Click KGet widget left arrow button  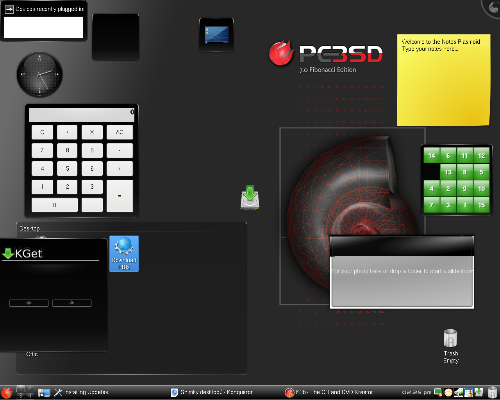(x=29, y=303)
